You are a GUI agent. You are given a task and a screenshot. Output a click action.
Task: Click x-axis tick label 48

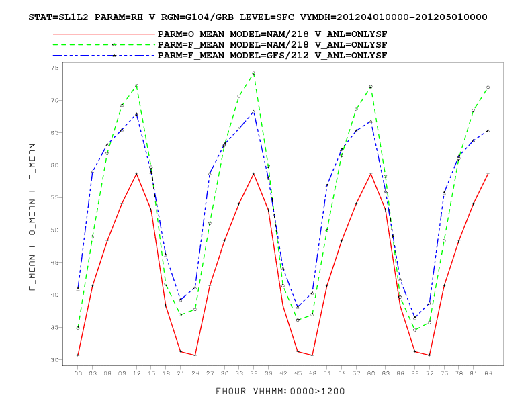pyautogui.click(x=312, y=373)
